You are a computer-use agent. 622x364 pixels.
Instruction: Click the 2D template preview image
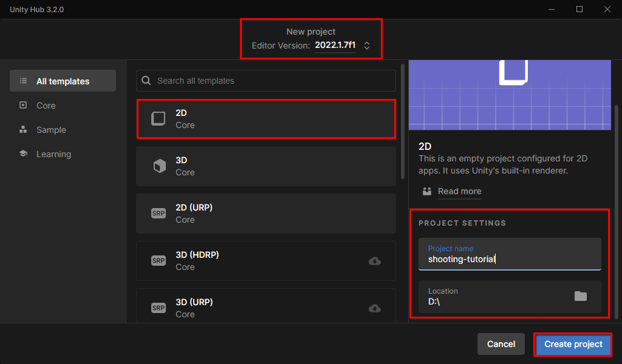coord(510,95)
